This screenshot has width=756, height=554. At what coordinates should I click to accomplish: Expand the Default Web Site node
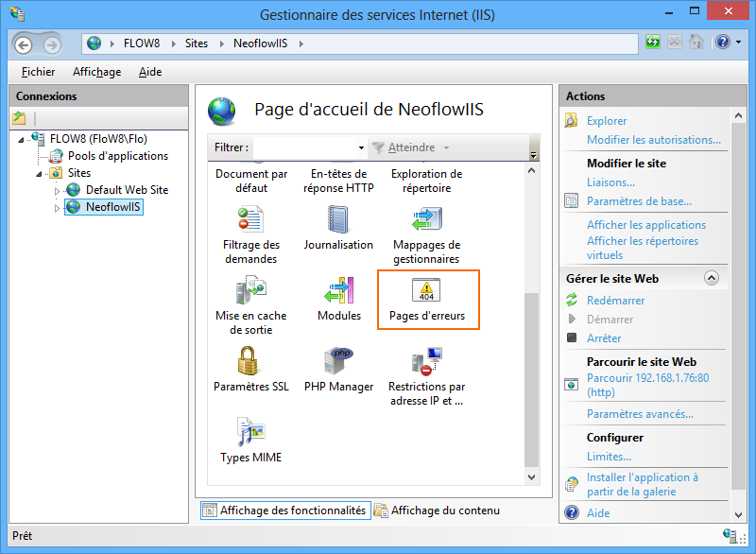pyautogui.click(x=57, y=191)
